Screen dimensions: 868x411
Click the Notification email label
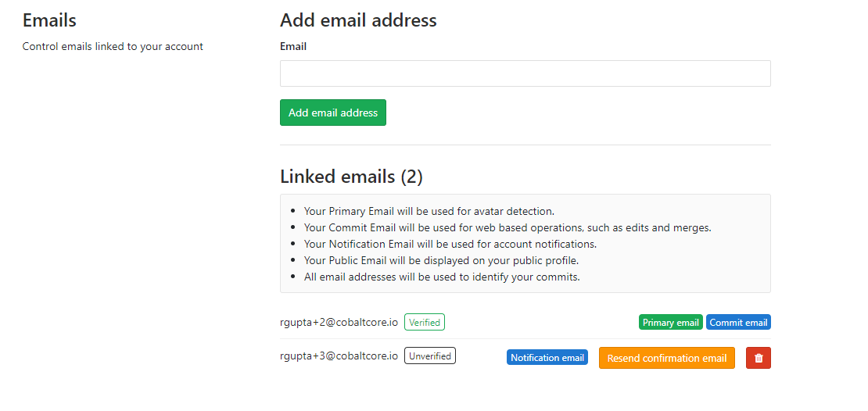[x=547, y=358]
